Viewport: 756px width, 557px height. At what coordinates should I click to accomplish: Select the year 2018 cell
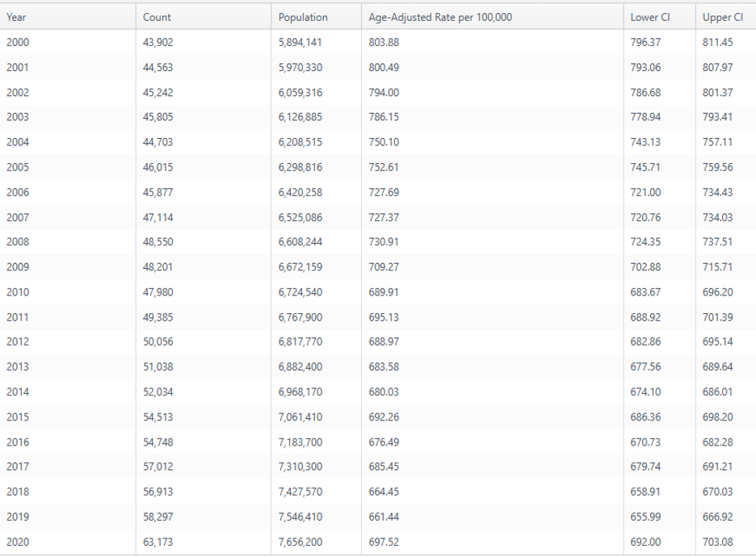click(x=18, y=492)
